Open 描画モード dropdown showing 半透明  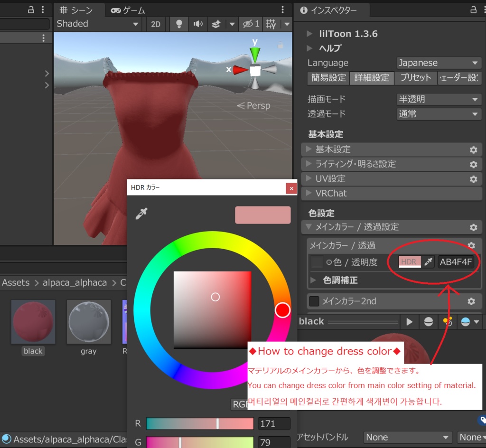click(x=439, y=99)
